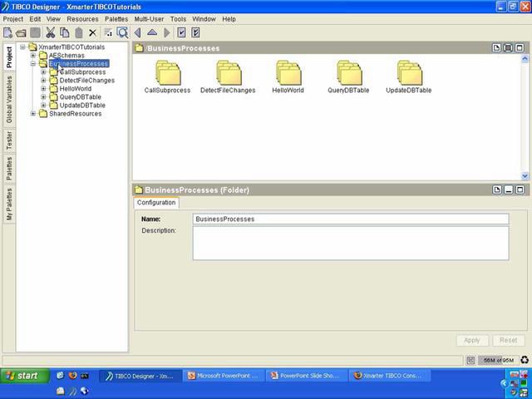This screenshot has height=399, width=532.
Task: Open the DetectFileChanges folder in design panel
Action: (x=228, y=77)
